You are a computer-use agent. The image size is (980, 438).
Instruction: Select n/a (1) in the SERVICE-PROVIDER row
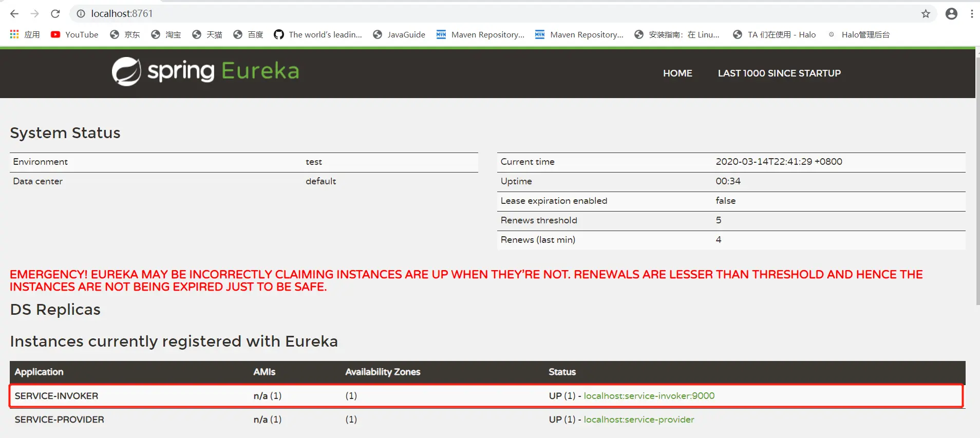(268, 420)
